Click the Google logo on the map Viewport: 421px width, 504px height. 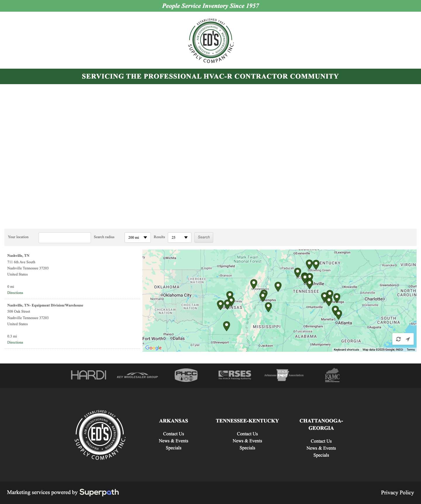(153, 348)
